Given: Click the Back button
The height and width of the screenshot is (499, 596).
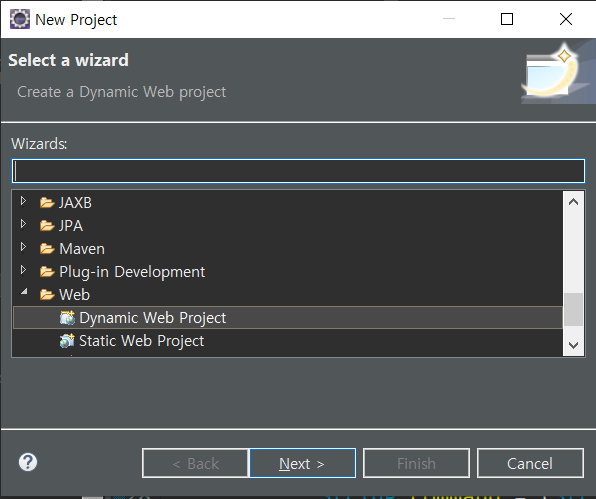Looking at the screenshot, I should 195,463.
